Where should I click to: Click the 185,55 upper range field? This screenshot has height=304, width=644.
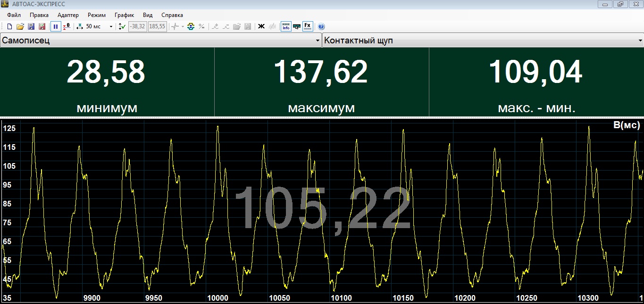pos(157,26)
